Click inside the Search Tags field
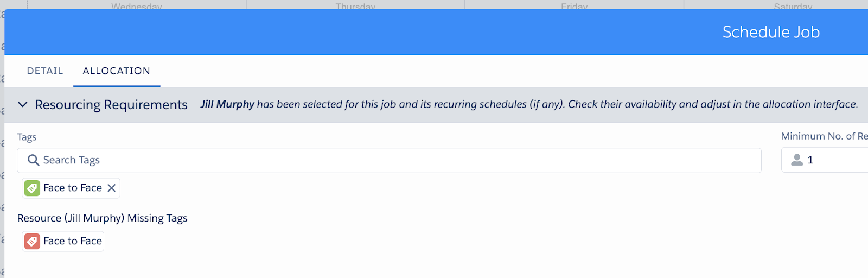868x278 pixels. click(389, 160)
